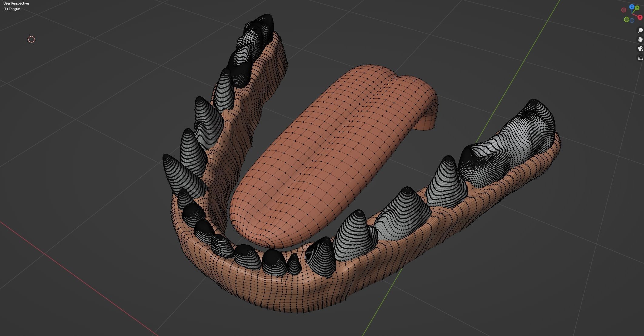Screen dimensions: 644x336
Task: Click the negative X red gizmo circle
Action: (624, 10)
